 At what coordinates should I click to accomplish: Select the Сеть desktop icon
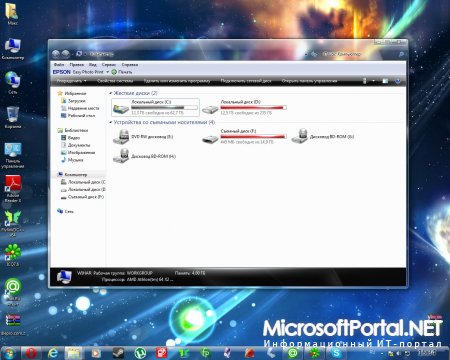click(x=13, y=82)
